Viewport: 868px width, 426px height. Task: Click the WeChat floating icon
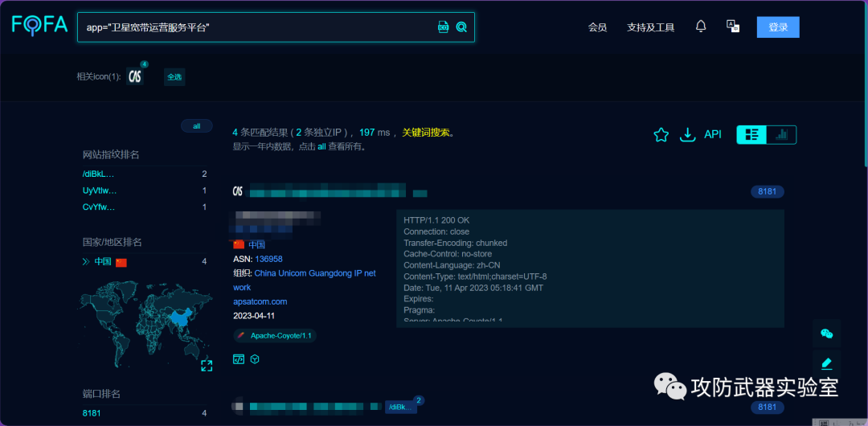pos(826,333)
